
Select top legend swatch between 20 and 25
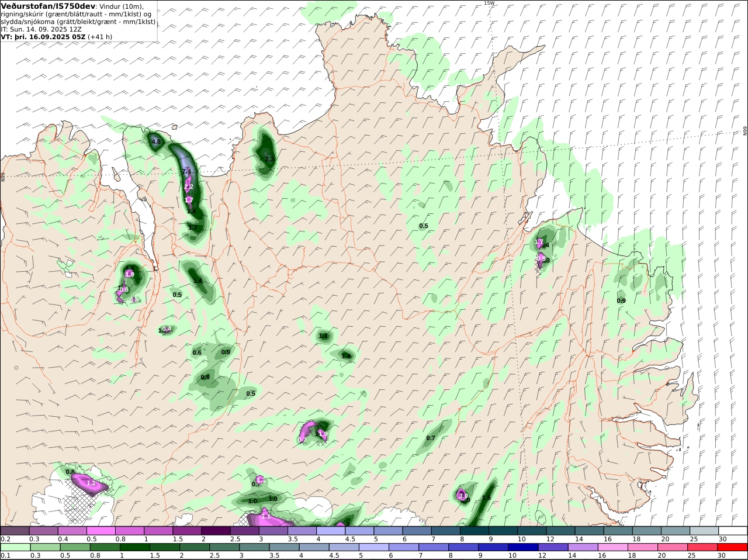click(676, 531)
